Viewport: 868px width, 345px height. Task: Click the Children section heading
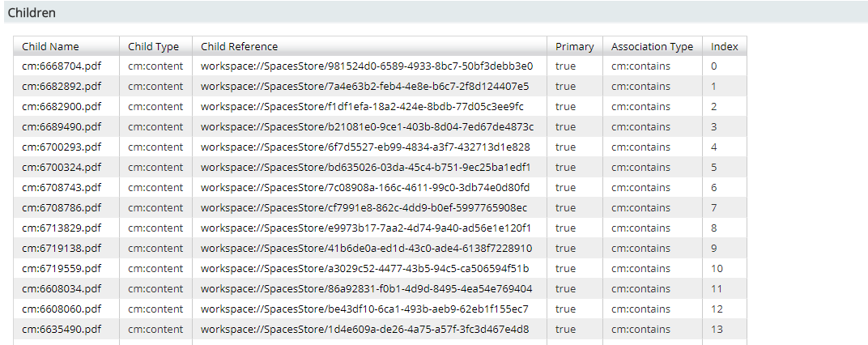click(x=32, y=12)
